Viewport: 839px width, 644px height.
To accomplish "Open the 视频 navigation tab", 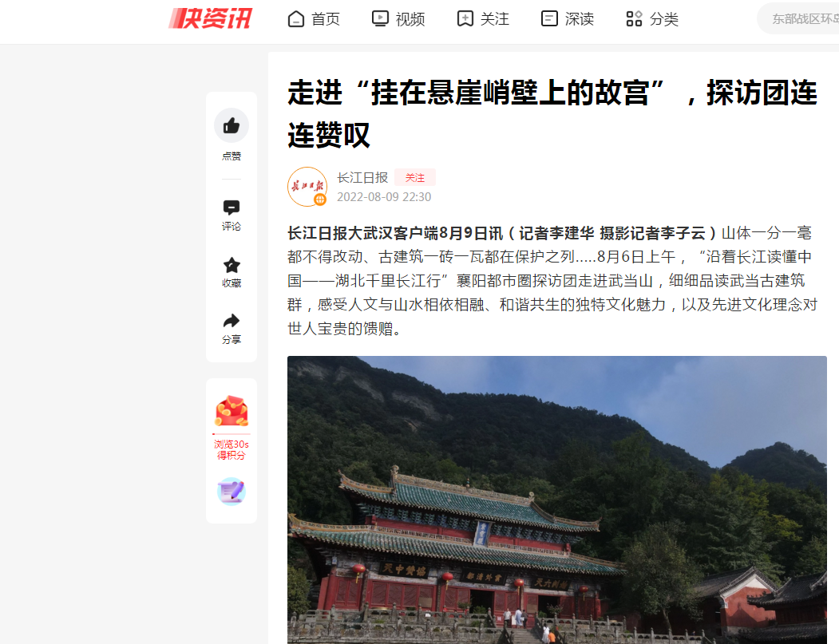I will [398, 19].
